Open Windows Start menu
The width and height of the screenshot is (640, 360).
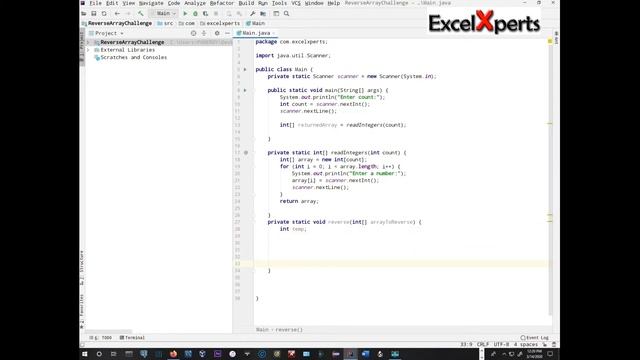(x=84, y=354)
